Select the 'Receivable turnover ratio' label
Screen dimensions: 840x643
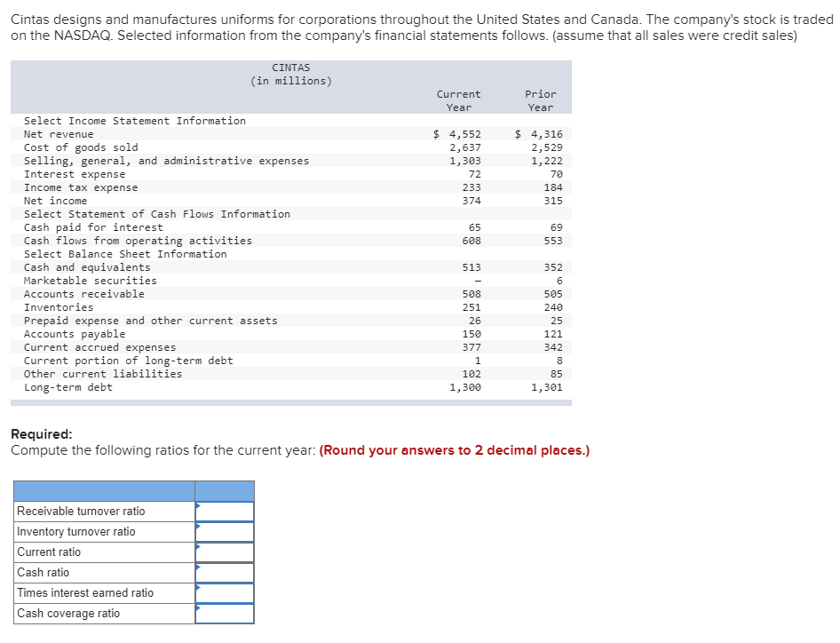[x=81, y=512]
